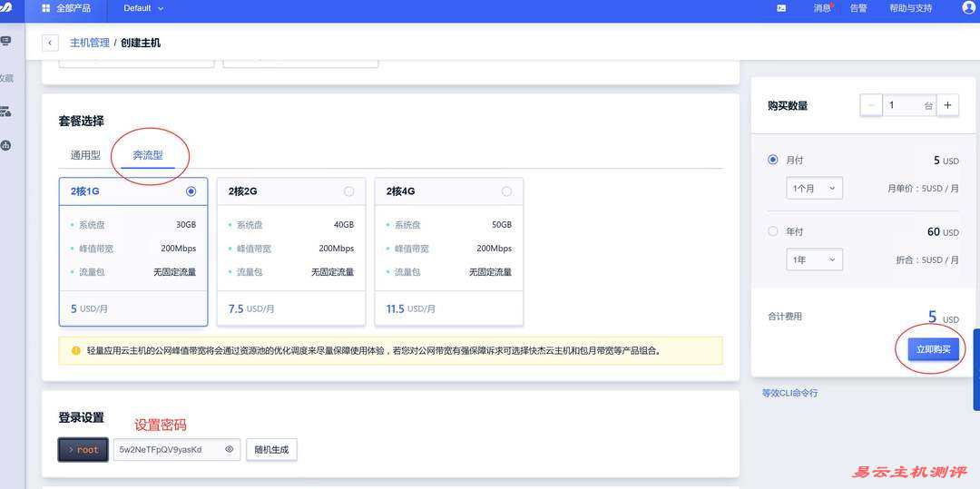Choose 年付 yearly payment option
Viewport: 980px width, 489px height.
coord(773,231)
